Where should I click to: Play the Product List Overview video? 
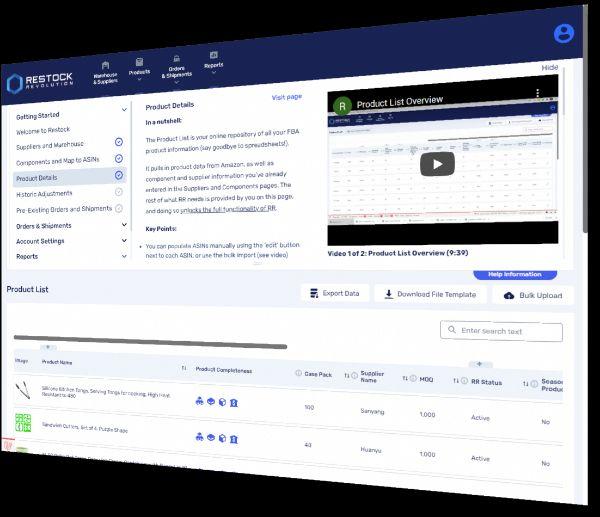437,164
